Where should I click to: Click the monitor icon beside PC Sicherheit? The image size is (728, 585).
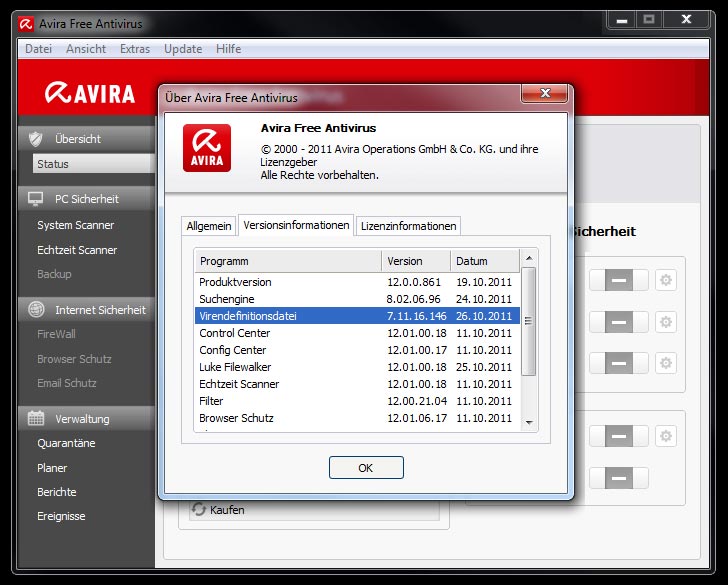tap(35, 199)
